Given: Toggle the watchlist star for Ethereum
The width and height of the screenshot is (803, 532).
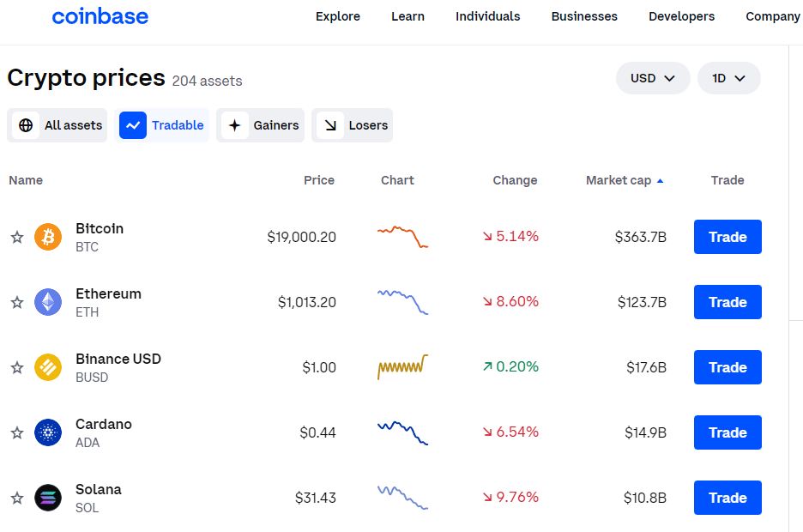Looking at the screenshot, I should pos(17,302).
